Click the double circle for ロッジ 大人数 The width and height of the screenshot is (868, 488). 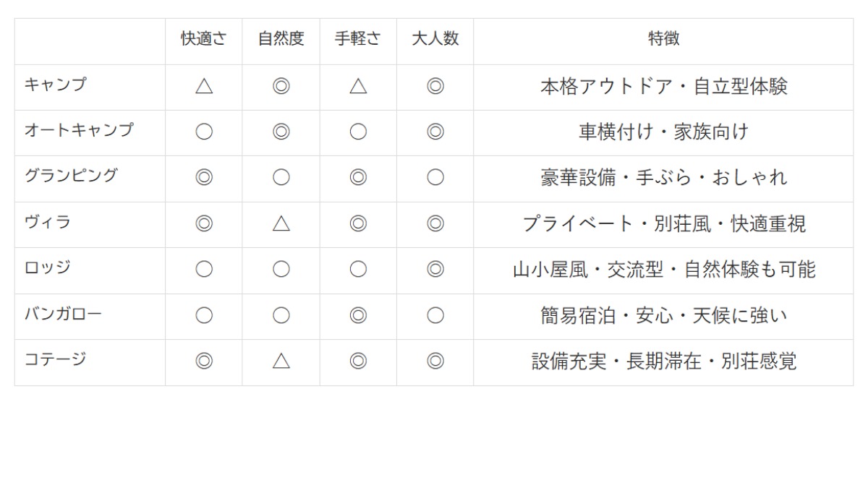pyautogui.click(x=435, y=270)
